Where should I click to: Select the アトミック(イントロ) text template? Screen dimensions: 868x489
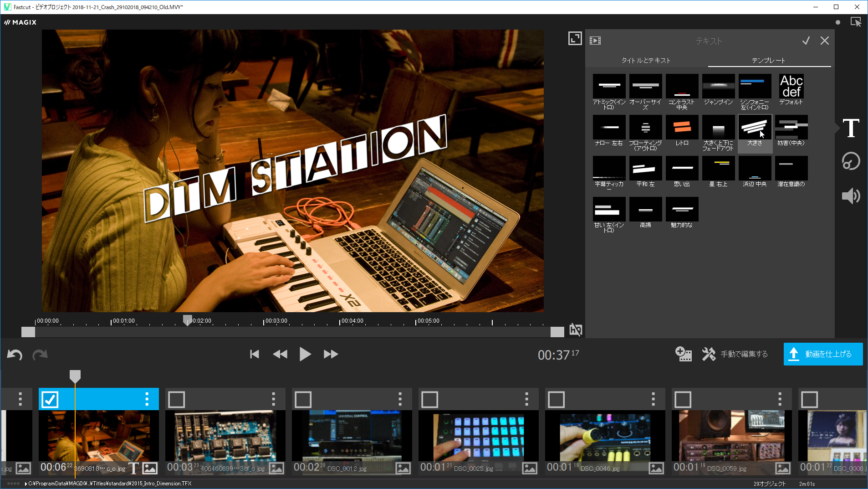(x=609, y=92)
